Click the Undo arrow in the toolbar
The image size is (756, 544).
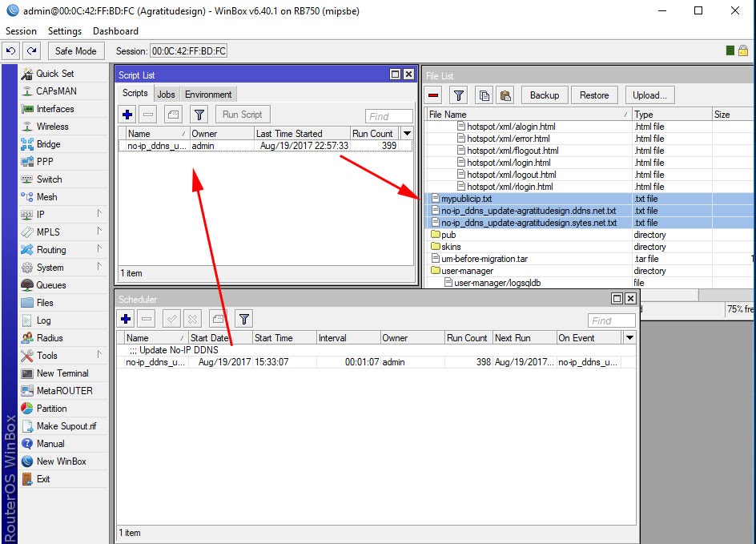tap(10, 50)
